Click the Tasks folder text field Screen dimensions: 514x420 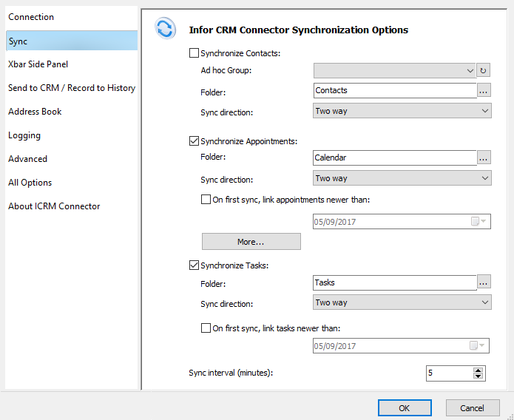(395, 282)
